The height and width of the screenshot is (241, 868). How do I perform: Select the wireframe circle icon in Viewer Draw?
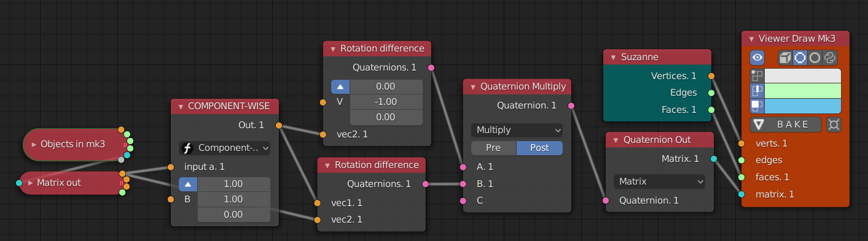(x=800, y=58)
